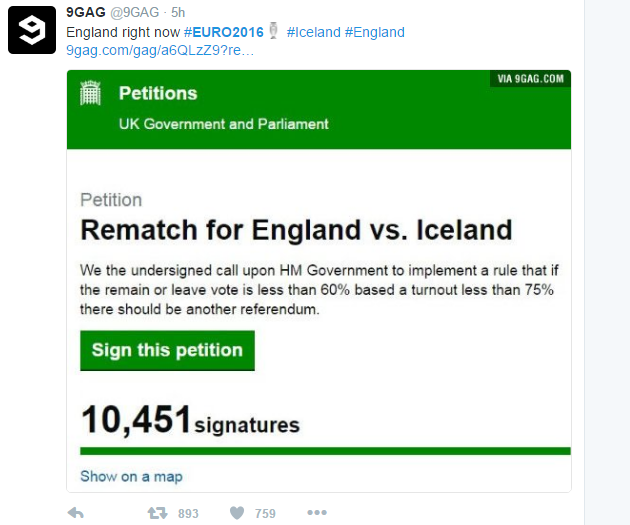The height and width of the screenshot is (525, 630).
Task: Open the 5h tweet timestamp
Action: pos(179,12)
